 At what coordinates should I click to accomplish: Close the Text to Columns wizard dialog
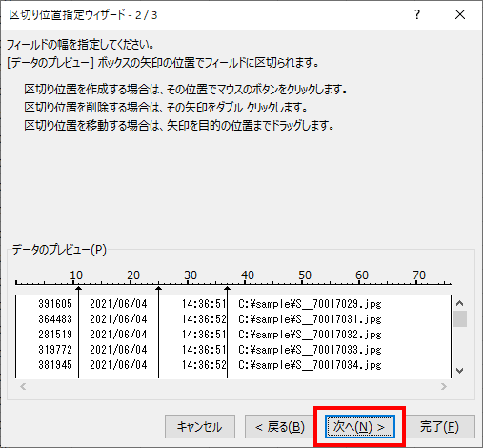460,14
